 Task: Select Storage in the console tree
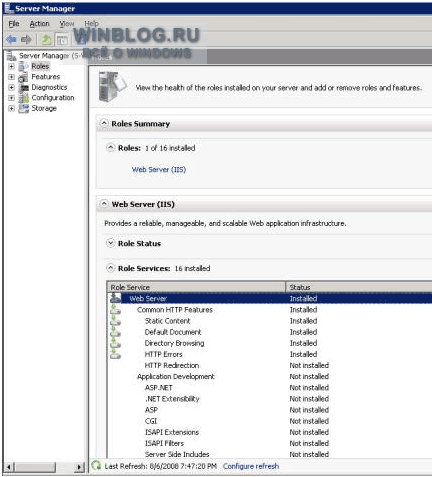(44, 108)
